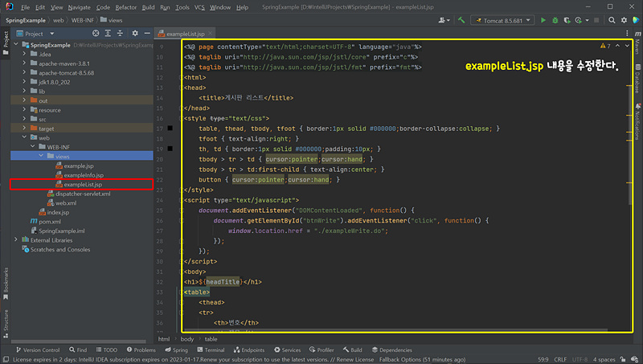The height and width of the screenshot is (364, 643).
Task: Select pom.xml in project tree
Action: 50,221
